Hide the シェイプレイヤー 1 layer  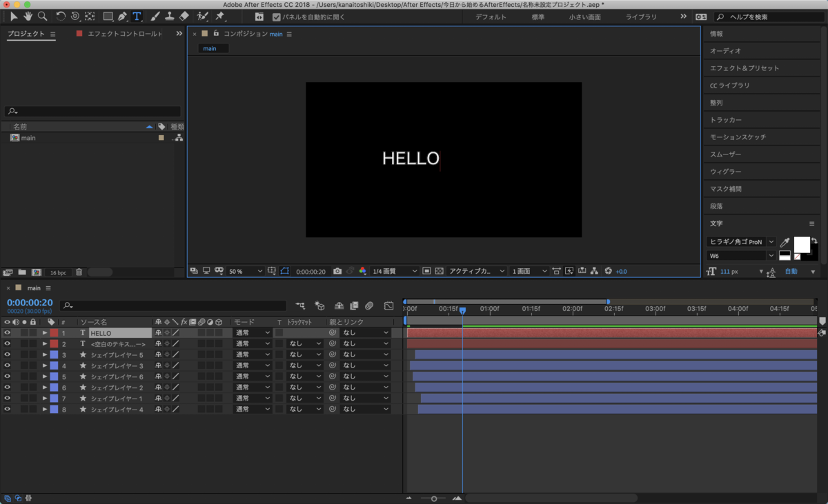[8, 399]
